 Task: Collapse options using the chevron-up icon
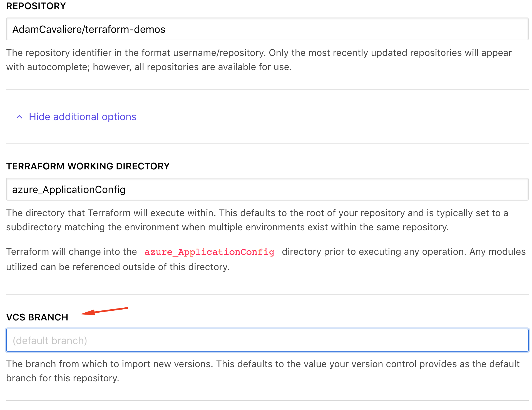19,117
